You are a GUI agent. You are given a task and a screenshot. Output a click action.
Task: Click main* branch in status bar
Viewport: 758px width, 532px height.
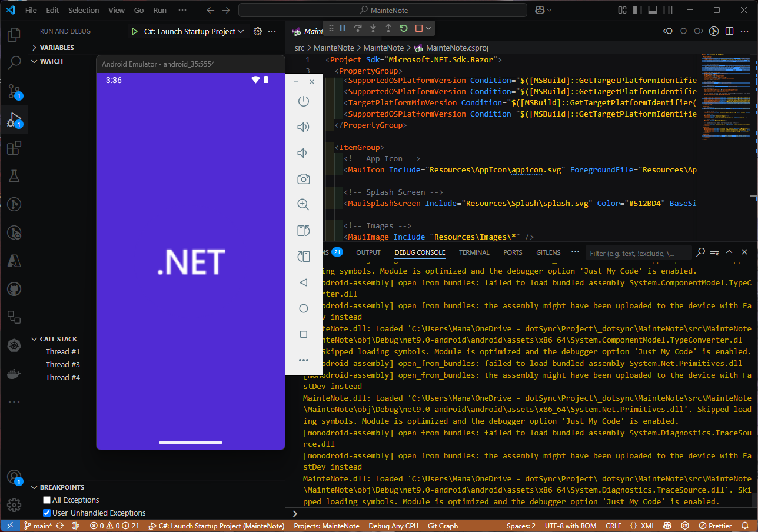pyautogui.click(x=38, y=526)
